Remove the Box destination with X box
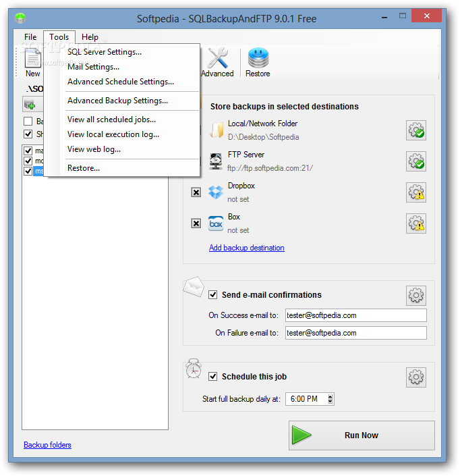Image resolution: width=460 pixels, height=476 pixels. coord(196,223)
